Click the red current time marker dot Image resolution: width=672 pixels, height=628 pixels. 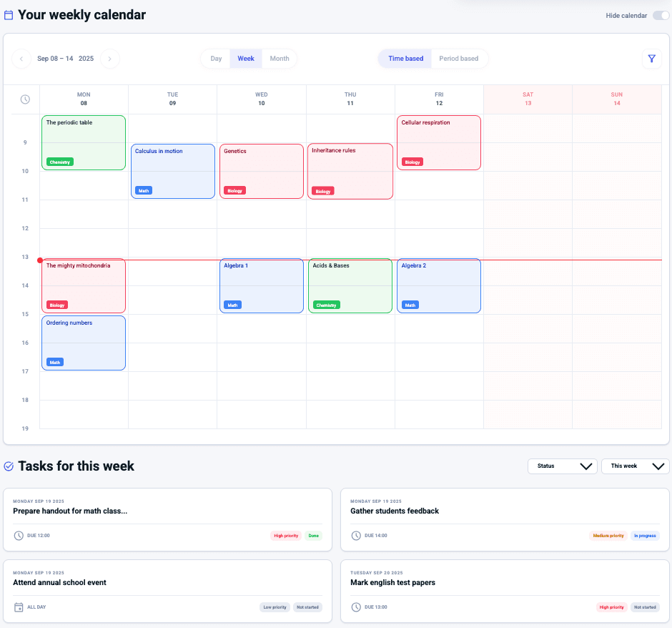40,260
